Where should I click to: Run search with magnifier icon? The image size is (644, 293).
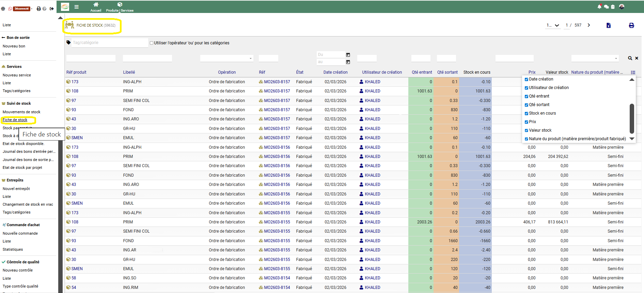pos(630,58)
